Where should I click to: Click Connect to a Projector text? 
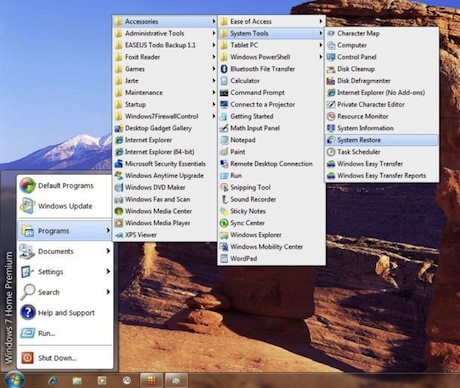point(263,104)
